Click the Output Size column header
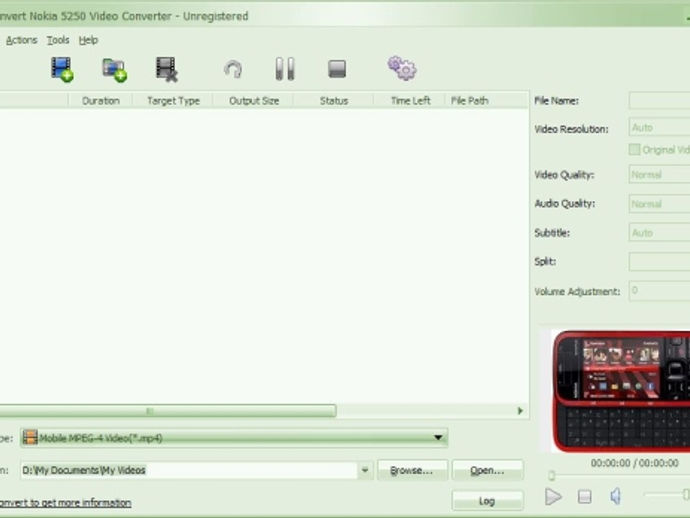The height and width of the screenshot is (518, 690). [x=254, y=101]
